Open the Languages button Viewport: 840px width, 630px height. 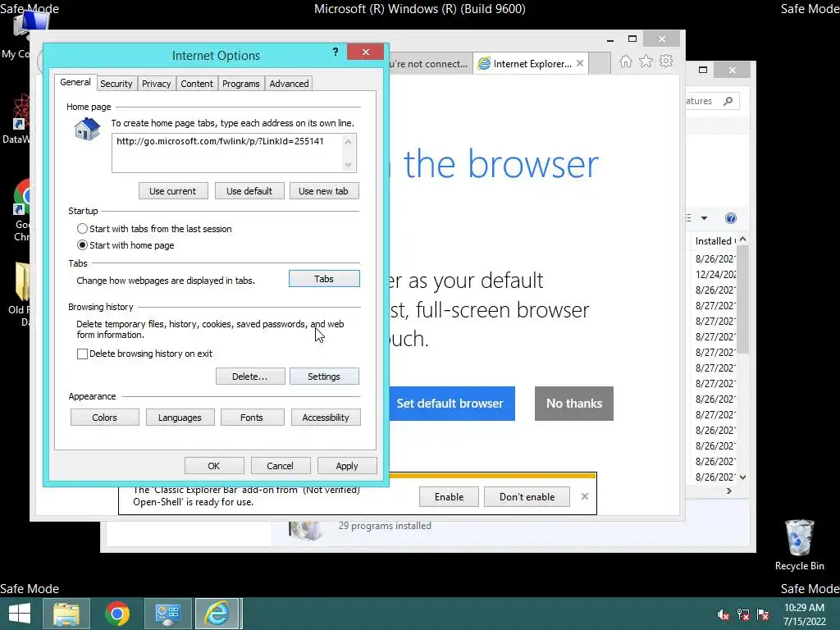tap(180, 418)
